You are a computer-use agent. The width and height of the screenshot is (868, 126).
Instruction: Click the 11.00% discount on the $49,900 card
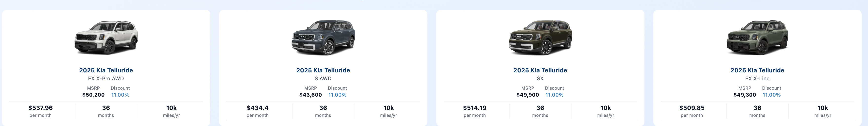click(x=554, y=95)
